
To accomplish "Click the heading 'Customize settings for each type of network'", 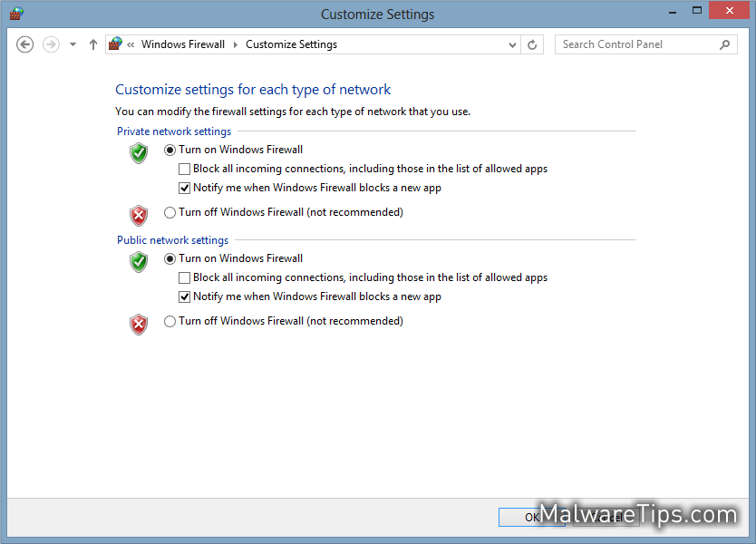I will coord(253,90).
